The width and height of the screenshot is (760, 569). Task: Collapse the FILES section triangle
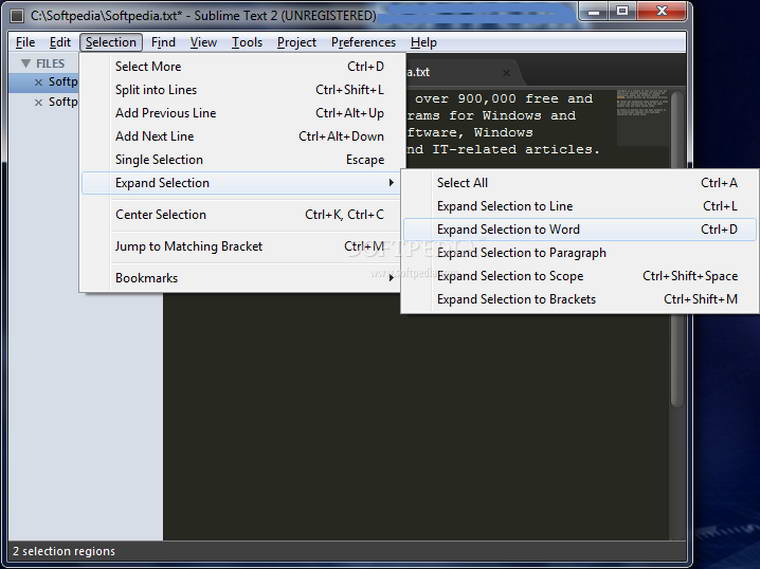(26, 63)
